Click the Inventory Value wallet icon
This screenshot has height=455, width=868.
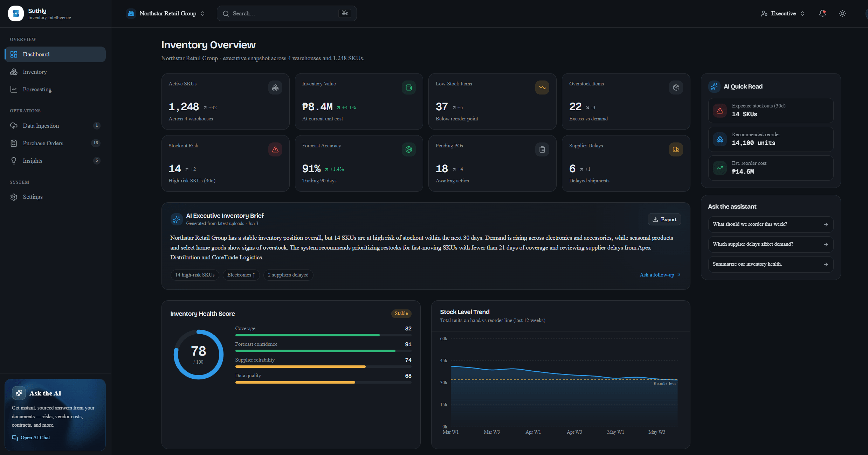pyautogui.click(x=409, y=87)
